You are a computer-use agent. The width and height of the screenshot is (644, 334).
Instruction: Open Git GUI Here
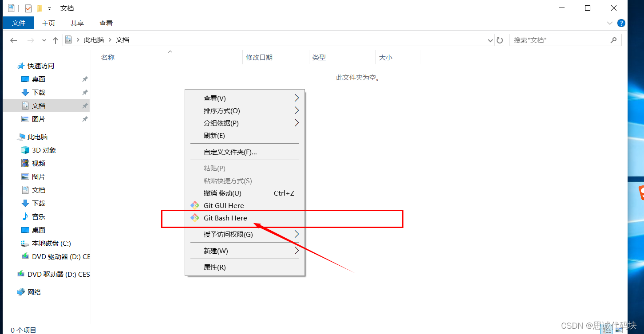click(x=224, y=205)
